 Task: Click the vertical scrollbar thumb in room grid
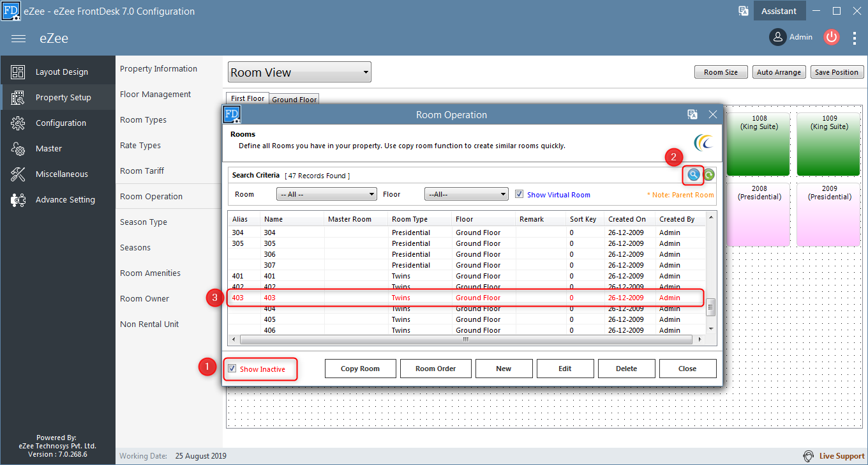(711, 308)
